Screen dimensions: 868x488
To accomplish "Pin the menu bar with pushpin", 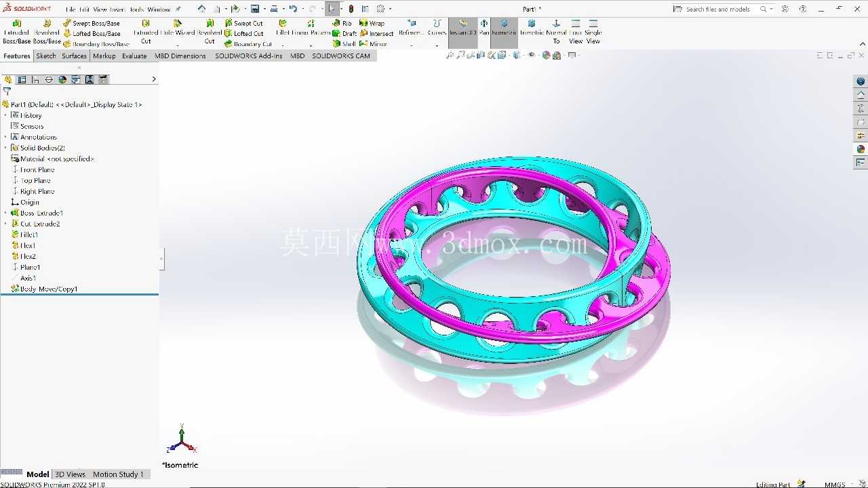I will pos(178,9).
